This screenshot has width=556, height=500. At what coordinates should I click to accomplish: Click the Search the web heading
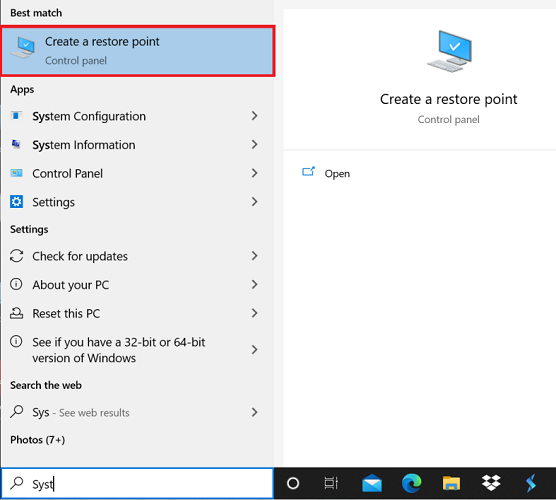pos(46,385)
